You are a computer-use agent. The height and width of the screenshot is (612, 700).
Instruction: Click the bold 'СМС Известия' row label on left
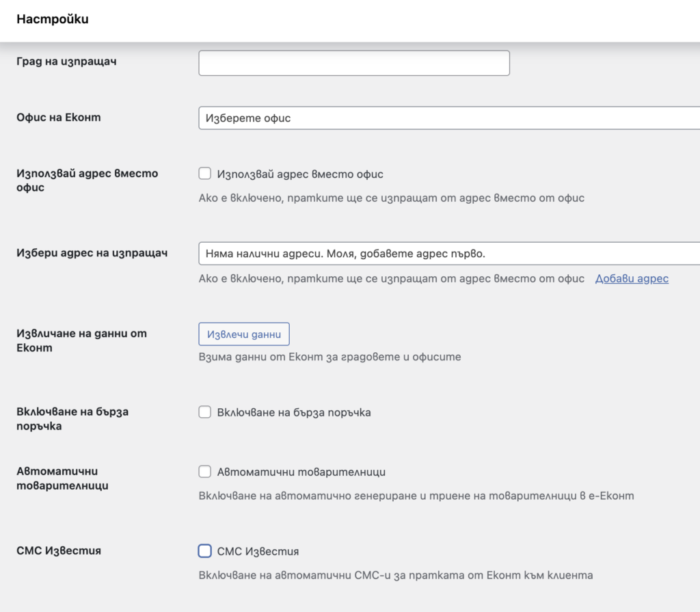coord(59,550)
